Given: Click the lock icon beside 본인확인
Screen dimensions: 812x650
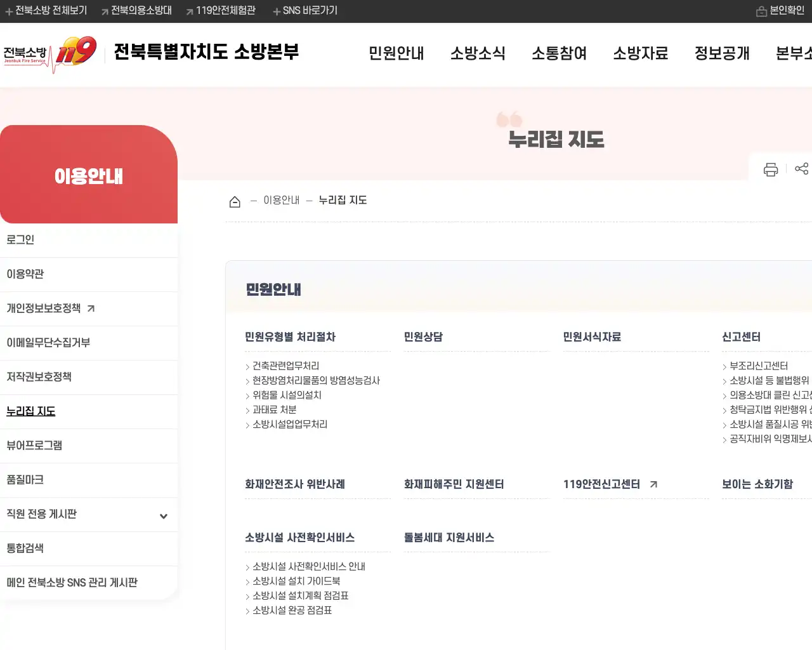Looking at the screenshot, I should pos(763,11).
